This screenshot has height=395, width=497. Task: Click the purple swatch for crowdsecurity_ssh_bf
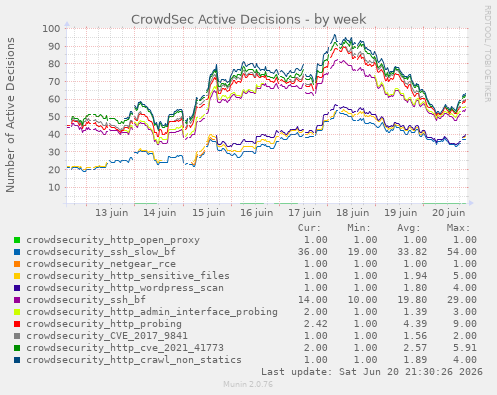(17, 300)
